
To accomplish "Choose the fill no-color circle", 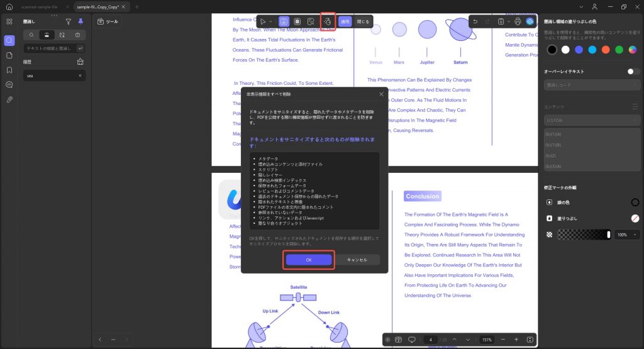I will 635,218.
